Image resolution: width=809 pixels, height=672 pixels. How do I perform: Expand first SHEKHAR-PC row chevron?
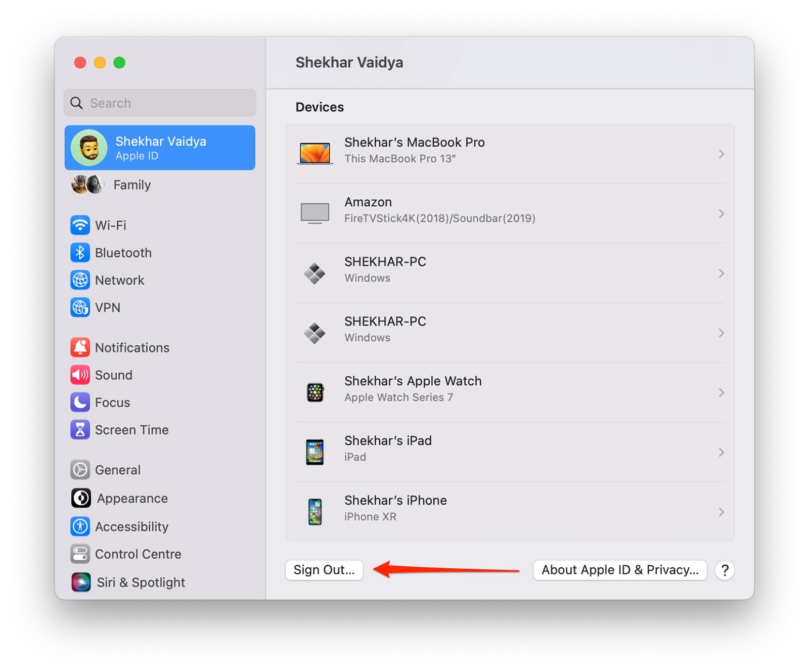click(x=722, y=273)
